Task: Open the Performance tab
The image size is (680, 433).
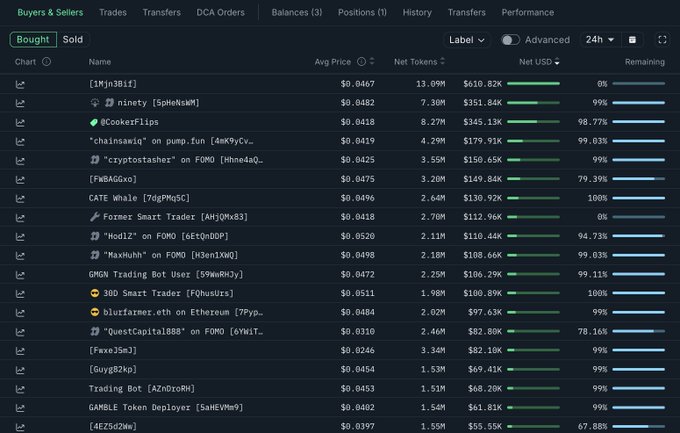Action: tap(528, 13)
